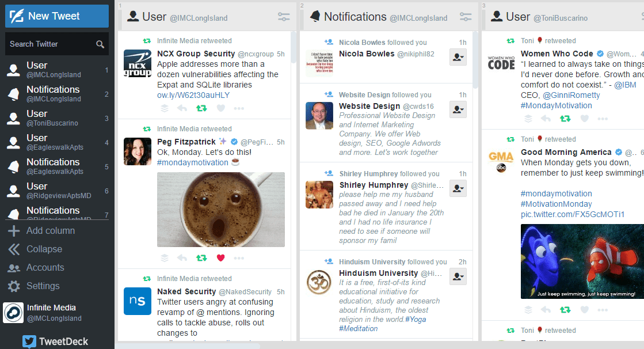Reply to NCX Group Security tweet
The image size is (644, 349).
pos(182,108)
